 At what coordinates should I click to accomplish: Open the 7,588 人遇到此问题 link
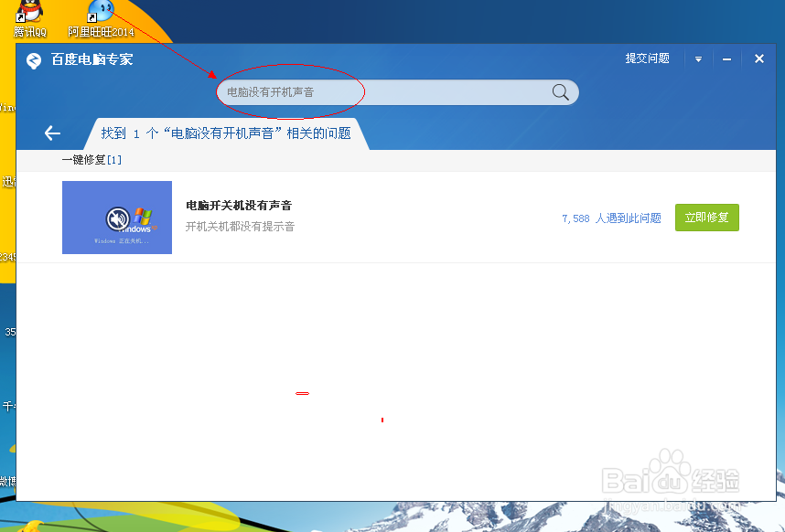[611, 218]
